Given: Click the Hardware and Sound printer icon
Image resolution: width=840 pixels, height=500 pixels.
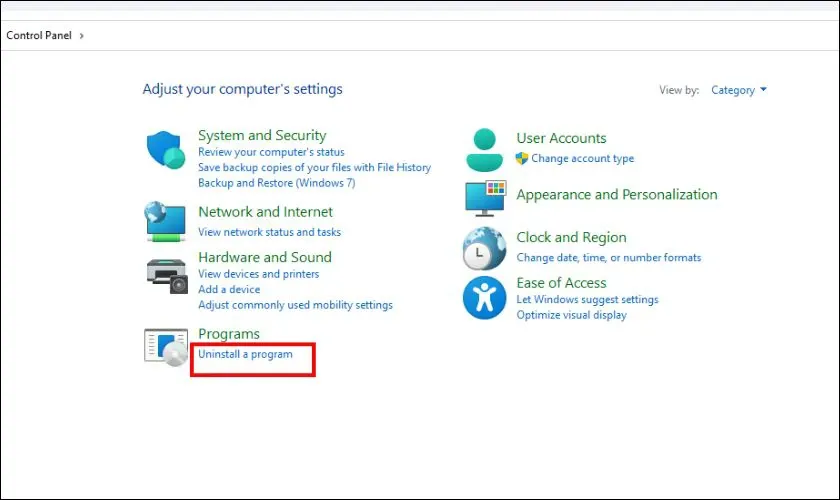Looking at the screenshot, I should point(166,273).
